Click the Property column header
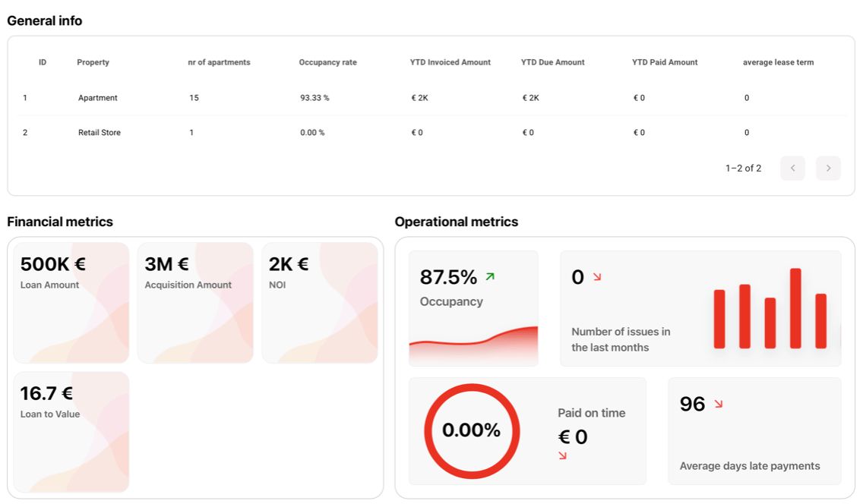 [x=93, y=62]
